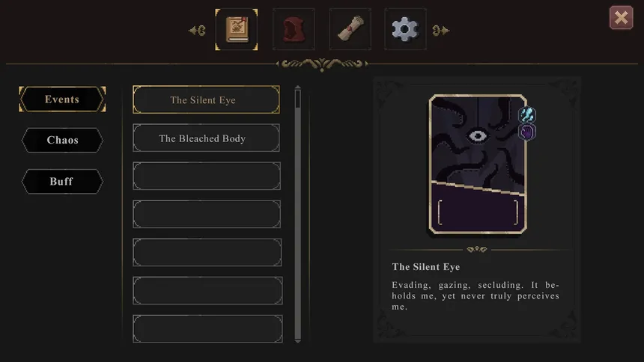Select The Silent Eye entry
The image size is (644, 362).
click(206, 99)
